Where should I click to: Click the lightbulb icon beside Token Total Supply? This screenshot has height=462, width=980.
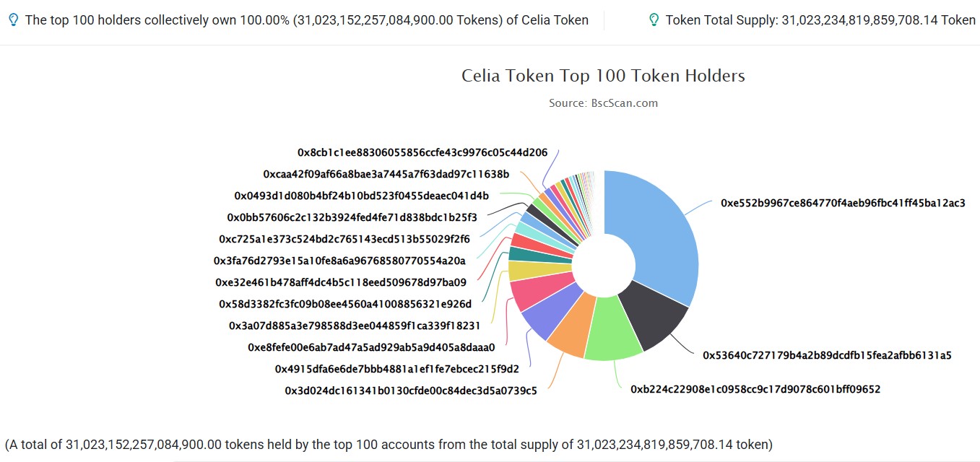[654, 20]
